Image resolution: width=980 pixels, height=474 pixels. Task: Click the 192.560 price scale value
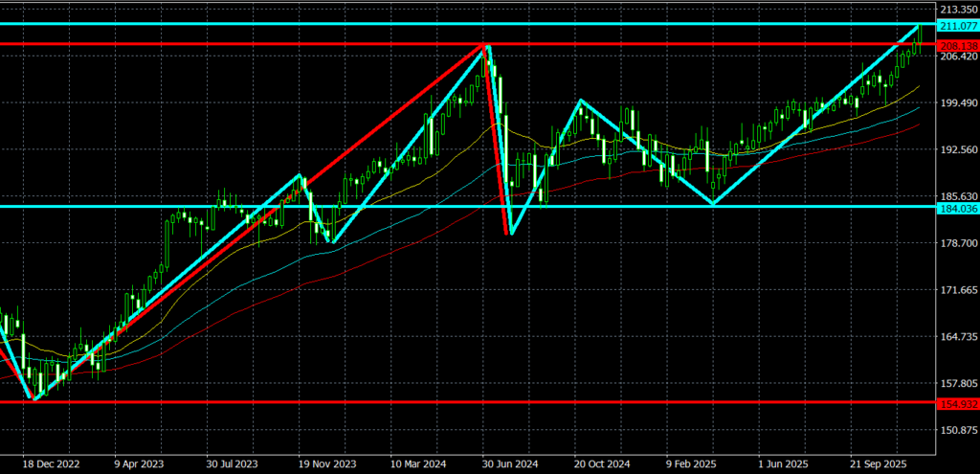957,150
